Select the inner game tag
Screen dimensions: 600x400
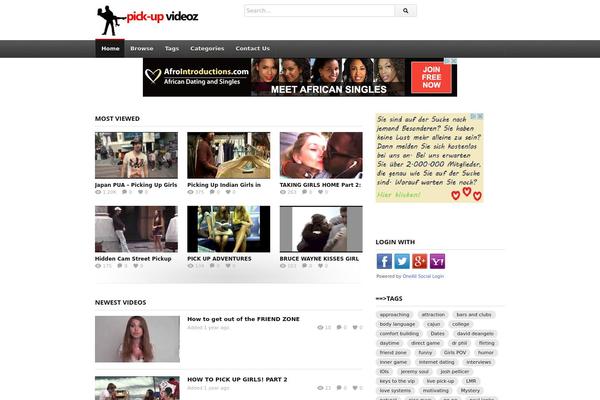(x=393, y=362)
